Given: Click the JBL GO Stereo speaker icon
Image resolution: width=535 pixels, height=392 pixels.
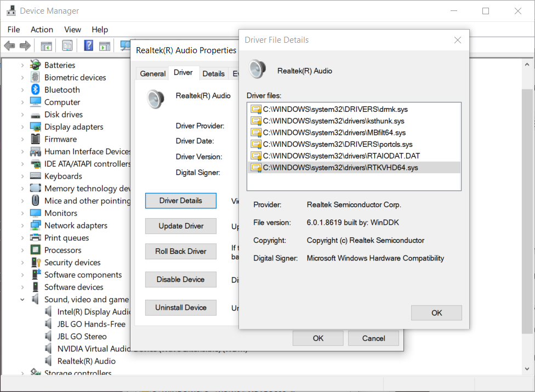Looking at the screenshot, I should [48, 337].
